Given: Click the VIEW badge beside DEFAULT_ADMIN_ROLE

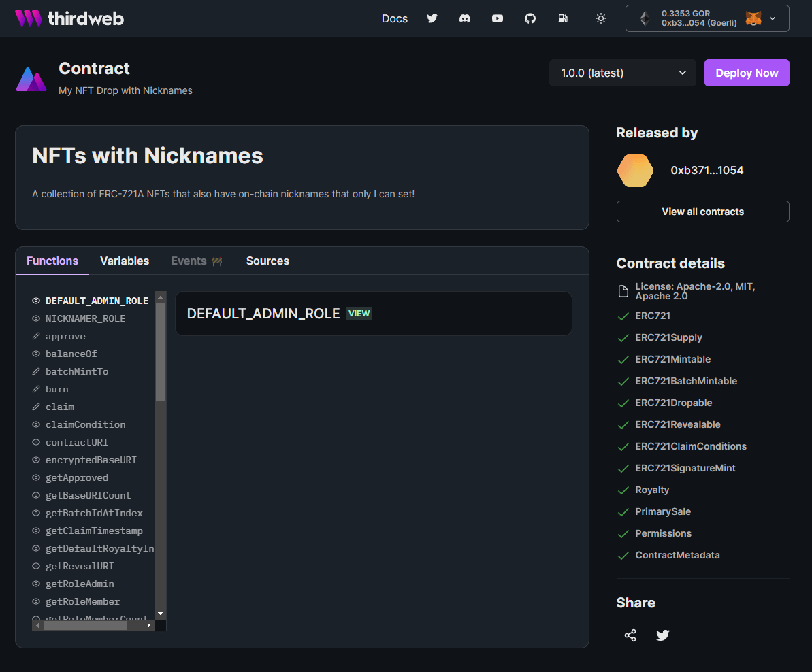Looking at the screenshot, I should tap(359, 314).
